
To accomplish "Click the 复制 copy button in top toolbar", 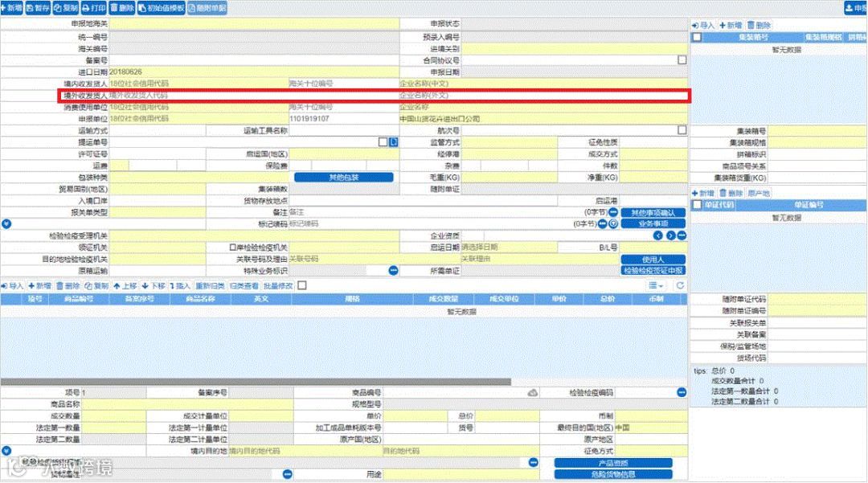I will coord(66,8).
